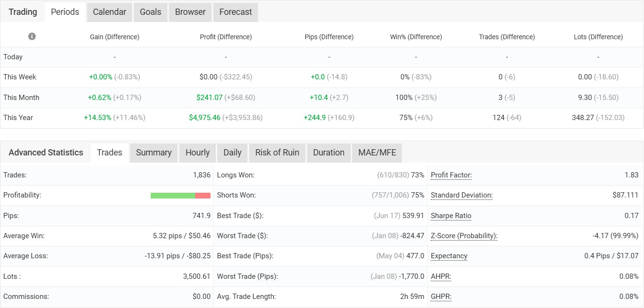Screen dimensions: 644x308
Task: Click the Trading section heading
Action: point(22,12)
